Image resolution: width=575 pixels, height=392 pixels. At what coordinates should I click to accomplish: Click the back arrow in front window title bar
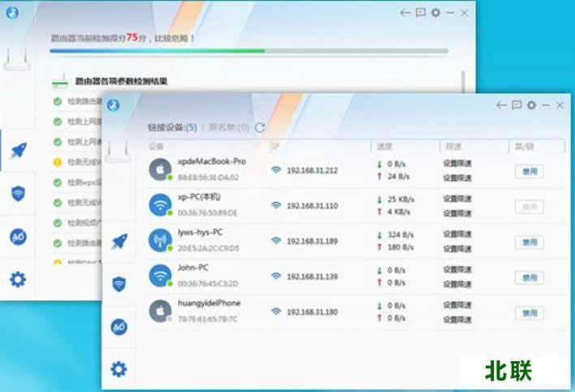pyautogui.click(x=501, y=106)
